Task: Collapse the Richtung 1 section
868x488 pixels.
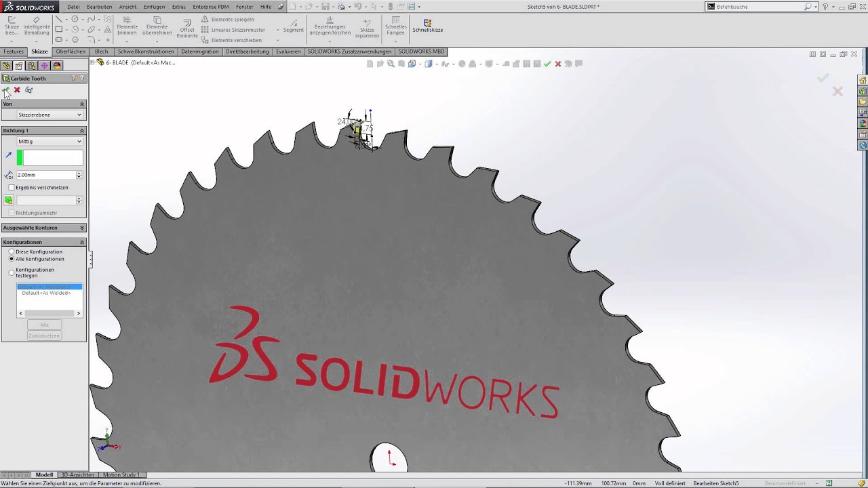Action: [x=82, y=130]
